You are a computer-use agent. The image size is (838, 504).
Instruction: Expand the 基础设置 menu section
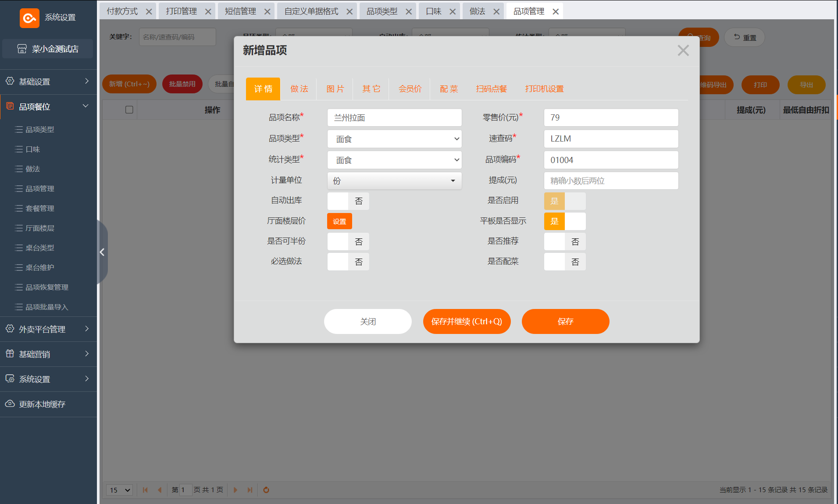[87, 81]
